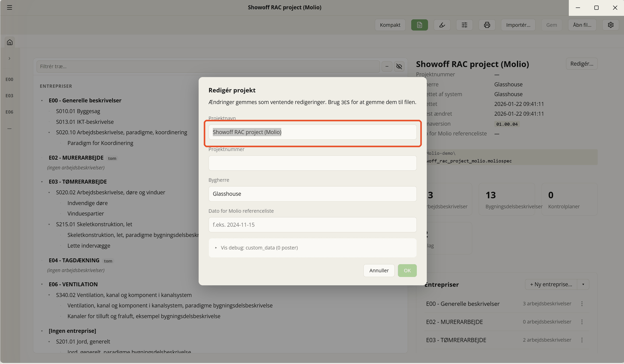Open settings gear icon
The width and height of the screenshot is (624, 364).
pyautogui.click(x=611, y=25)
